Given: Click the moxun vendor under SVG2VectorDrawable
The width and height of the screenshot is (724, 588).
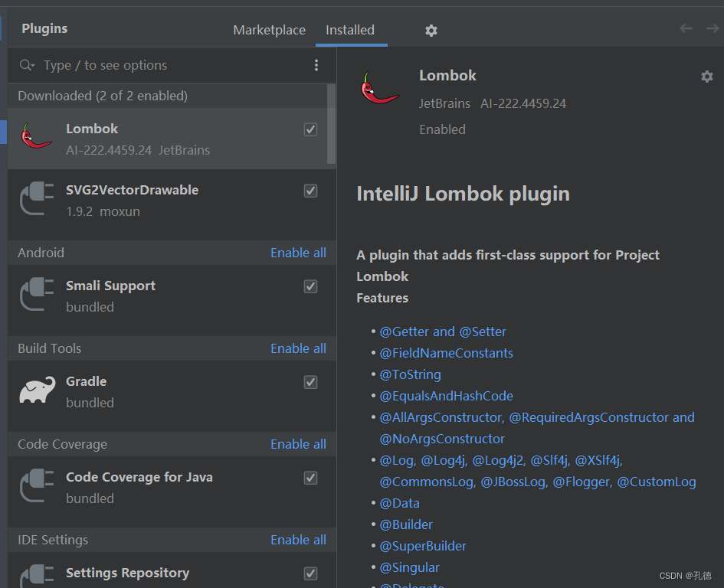Looking at the screenshot, I should tap(120, 211).
